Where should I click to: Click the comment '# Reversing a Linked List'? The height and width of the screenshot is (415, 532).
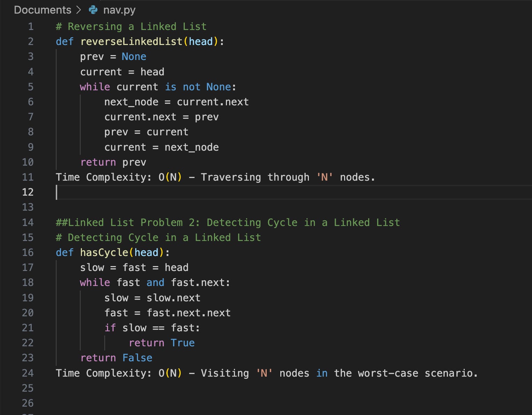(131, 27)
